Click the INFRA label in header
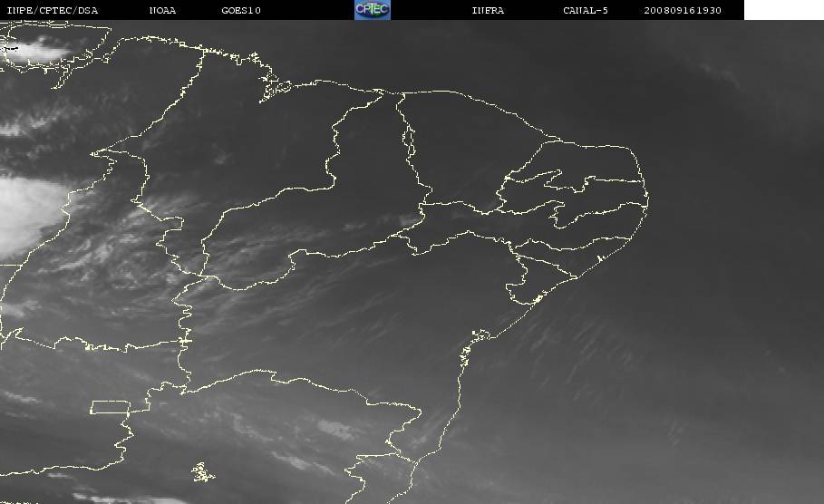Viewport: 824px width, 504px height. (x=488, y=10)
